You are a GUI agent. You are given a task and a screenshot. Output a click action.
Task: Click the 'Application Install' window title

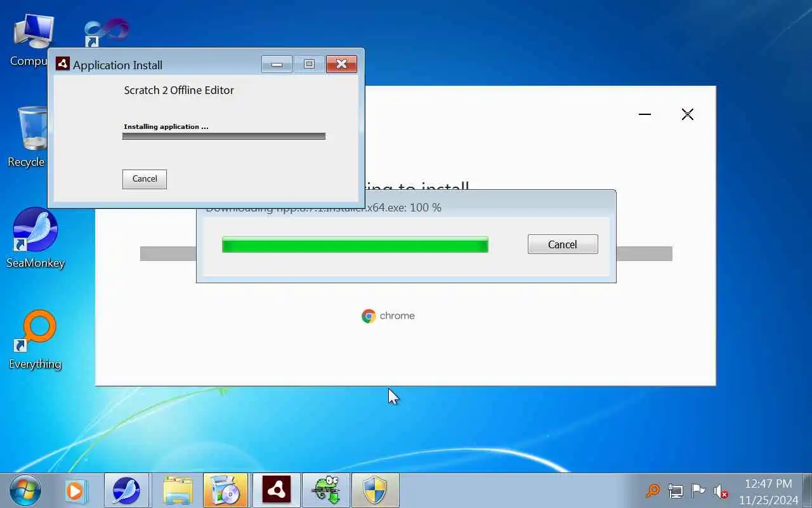pyautogui.click(x=117, y=65)
